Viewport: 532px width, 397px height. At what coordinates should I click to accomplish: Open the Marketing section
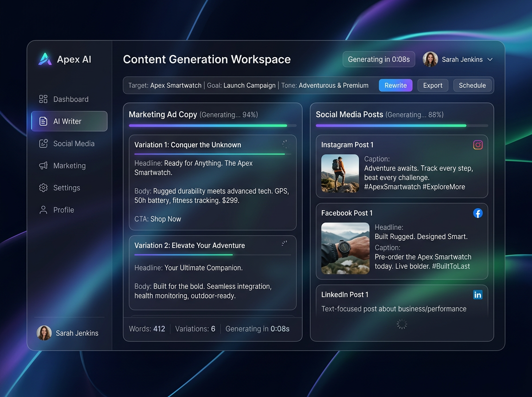tap(69, 165)
